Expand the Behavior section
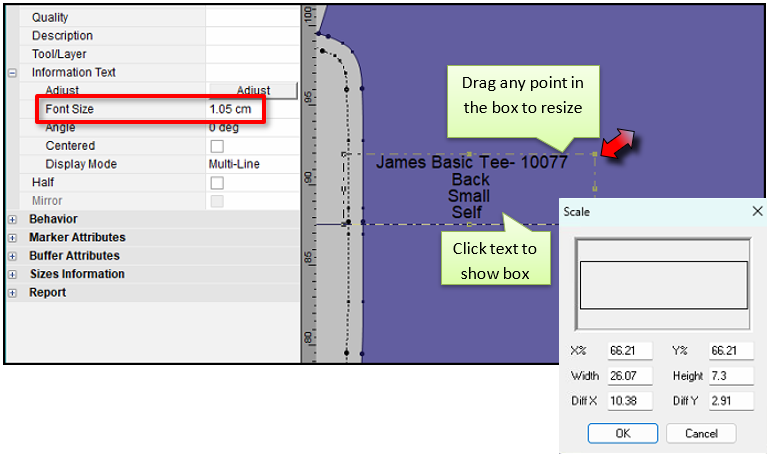Screen dimensions: 767x454 point(12,219)
